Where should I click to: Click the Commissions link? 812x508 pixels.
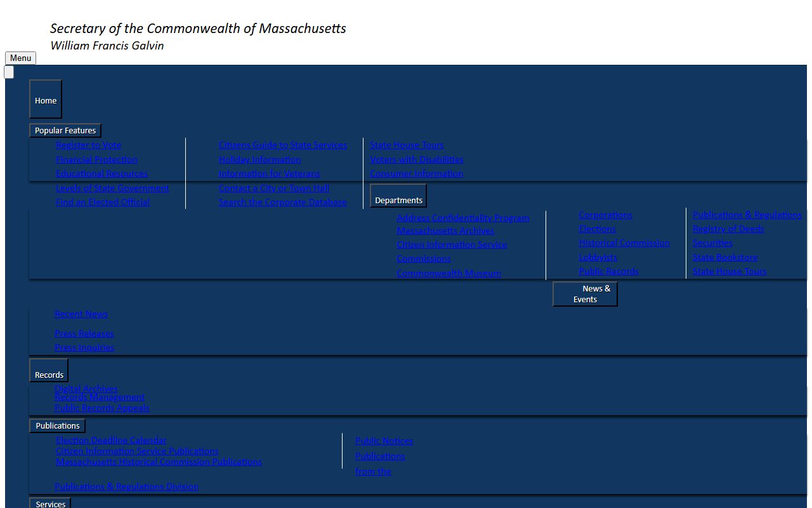point(424,258)
